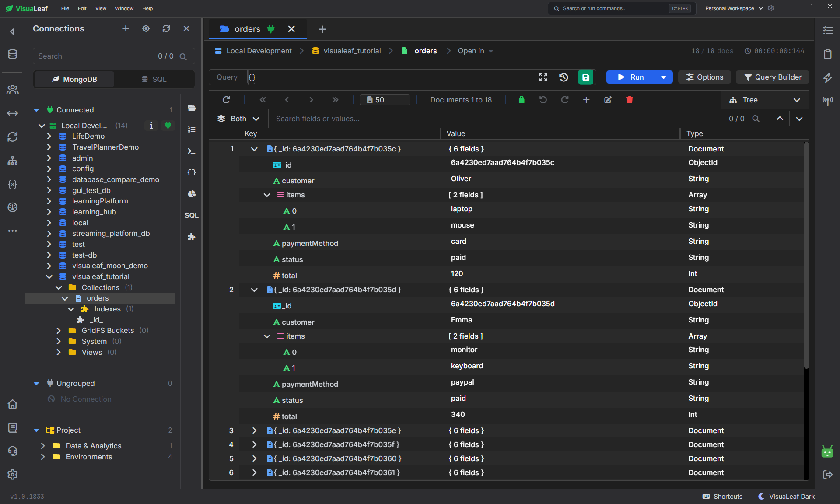Delete document with red trash icon
This screenshot has width=840, height=504.
[x=630, y=100]
